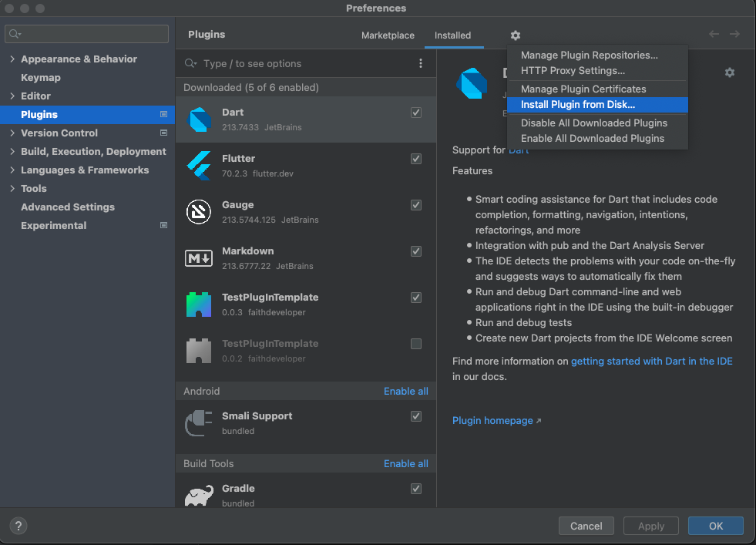Image resolution: width=756 pixels, height=545 pixels.
Task: Toggle the Gauge plugin checkbox
Action: coord(416,205)
